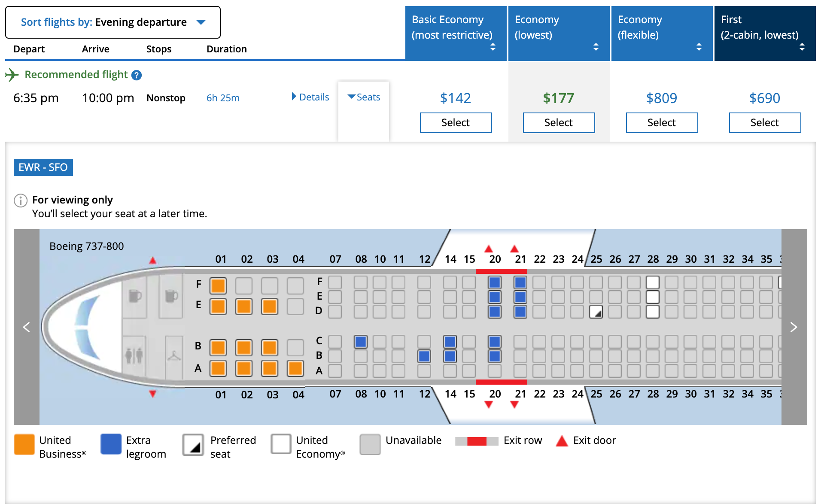Screen dimensions: 821x504
Task: Click the closet hanger icon
Action: [173, 355]
